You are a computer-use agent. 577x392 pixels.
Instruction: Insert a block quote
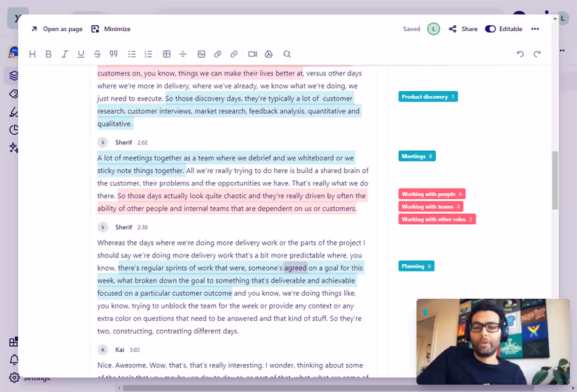click(113, 54)
